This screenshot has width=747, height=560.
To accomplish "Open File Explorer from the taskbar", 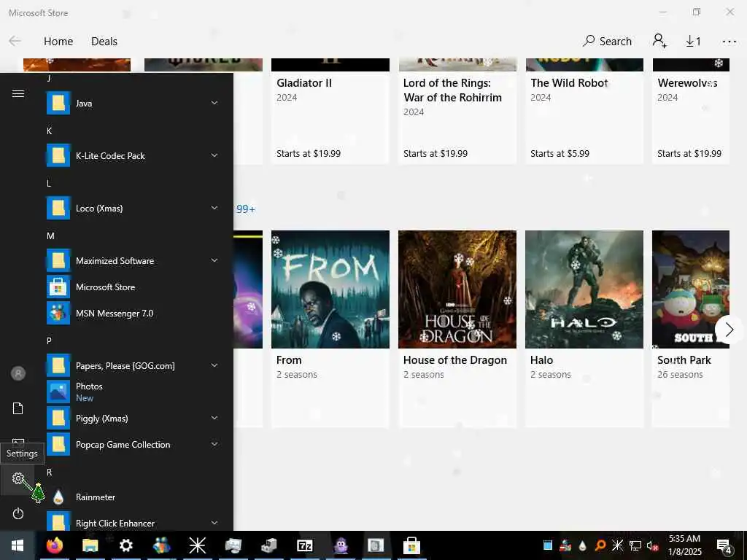I will pos(90,545).
